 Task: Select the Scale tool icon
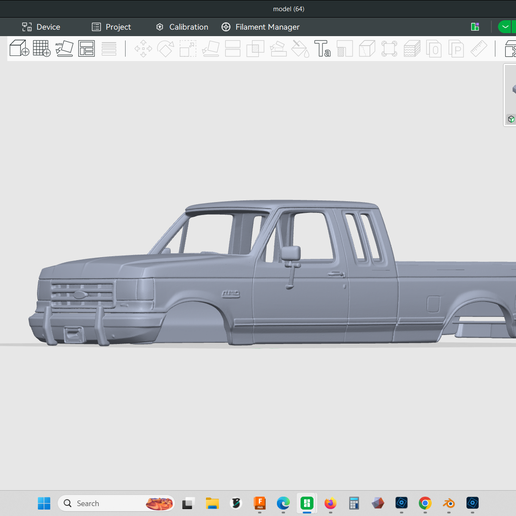coord(188,49)
